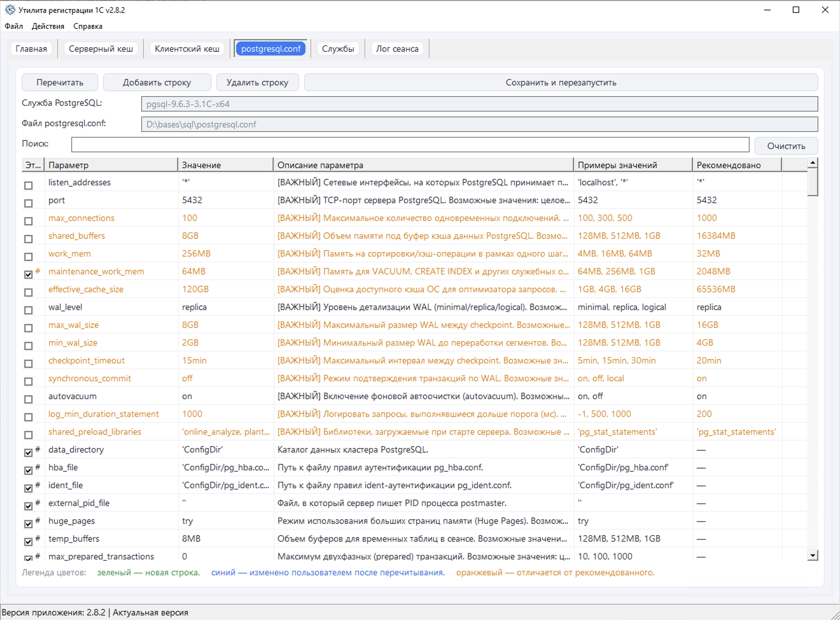
Task: Sort by Параметр column header
Action: click(111, 165)
